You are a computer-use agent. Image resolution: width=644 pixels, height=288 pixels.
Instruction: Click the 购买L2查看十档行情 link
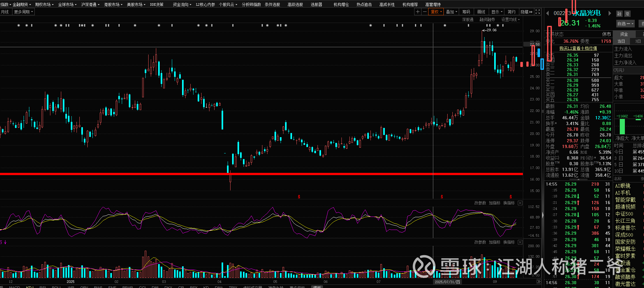coord(578,48)
